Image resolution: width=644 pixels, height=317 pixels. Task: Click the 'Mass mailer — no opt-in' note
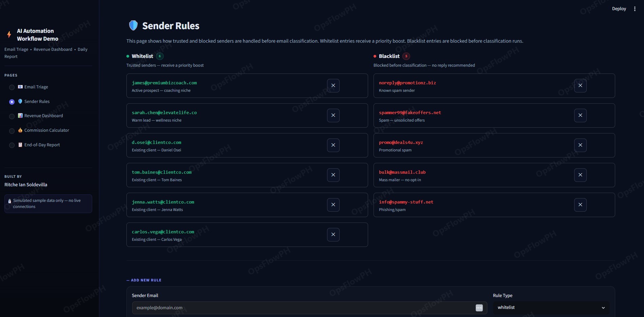point(400,180)
